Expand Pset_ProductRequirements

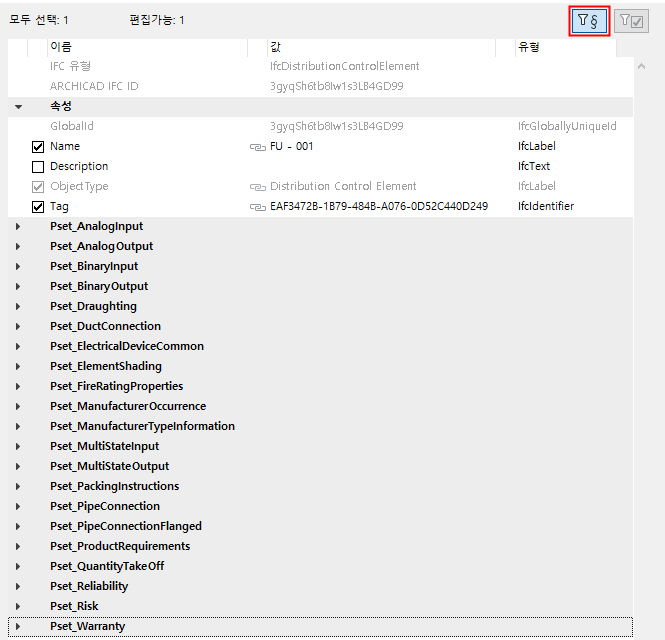coord(18,546)
